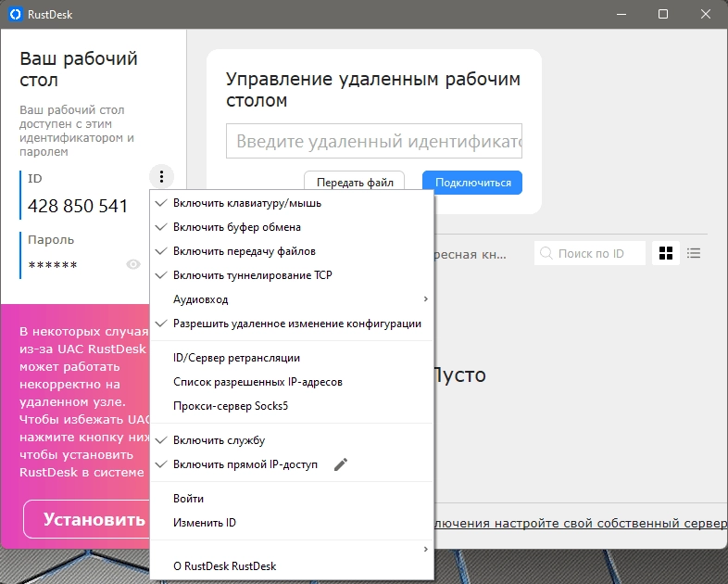Click the three-dot menu next to ID

click(161, 176)
